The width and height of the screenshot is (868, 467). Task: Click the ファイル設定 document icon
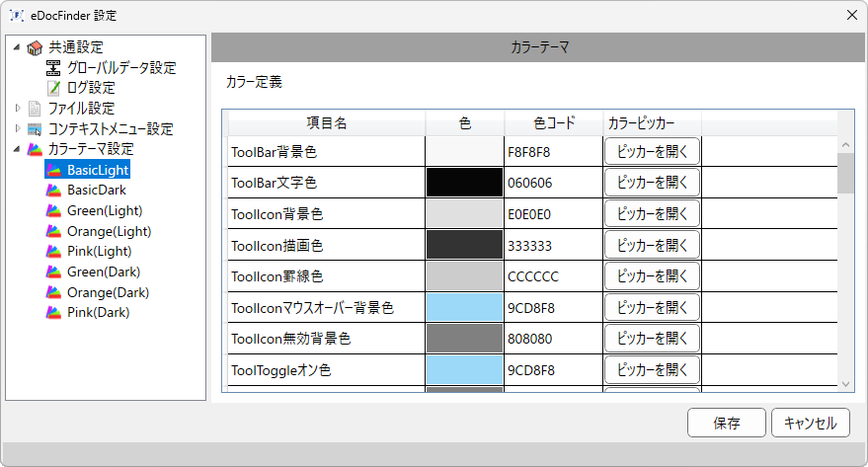tap(35, 109)
